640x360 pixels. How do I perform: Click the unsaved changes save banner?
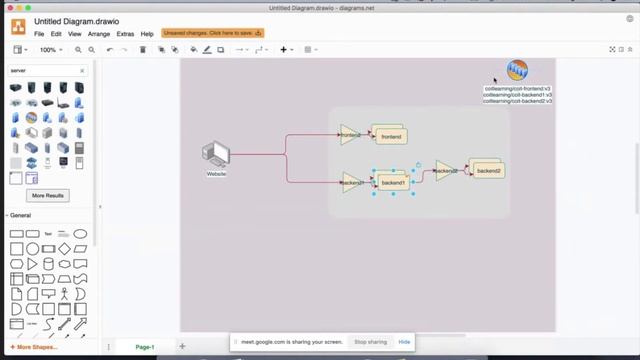[213, 33]
